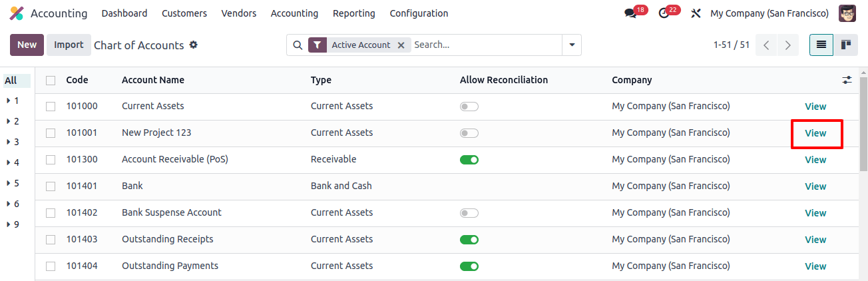Toggle reconciliation for Bank Suspense Account
This screenshot has width=868, height=281.
(469, 213)
